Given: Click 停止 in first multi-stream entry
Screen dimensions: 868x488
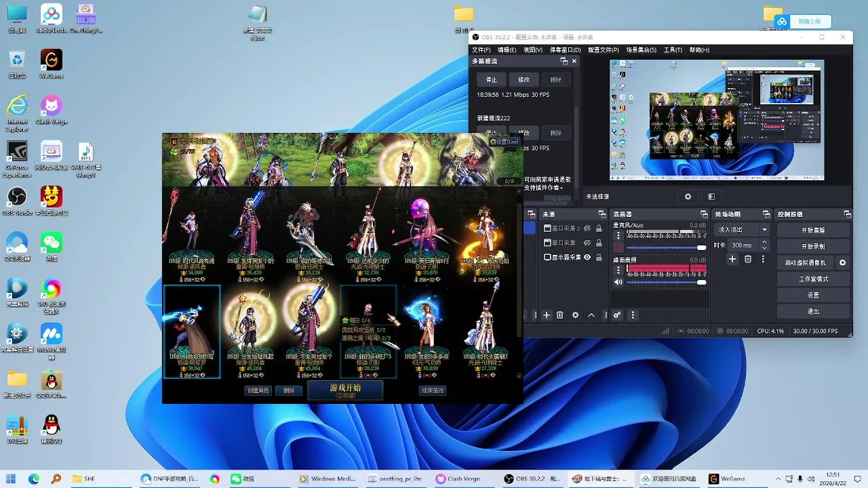Looking at the screenshot, I should pyautogui.click(x=492, y=79).
